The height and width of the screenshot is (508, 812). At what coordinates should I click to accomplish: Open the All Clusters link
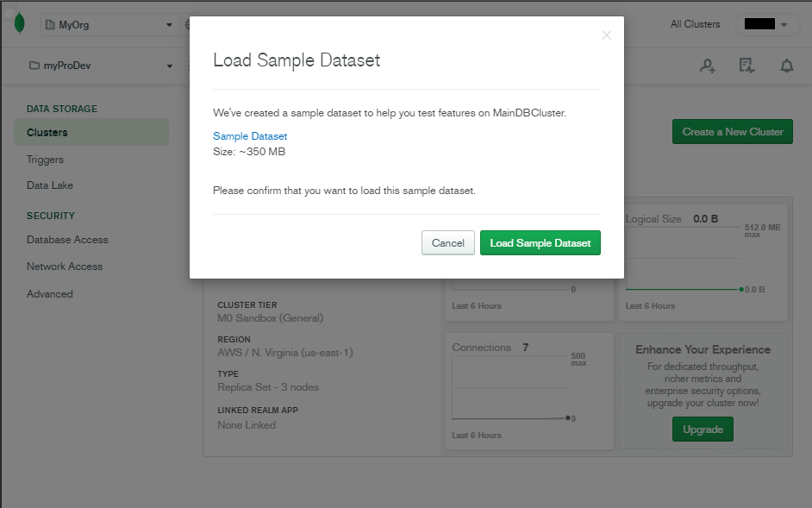pos(695,24)
